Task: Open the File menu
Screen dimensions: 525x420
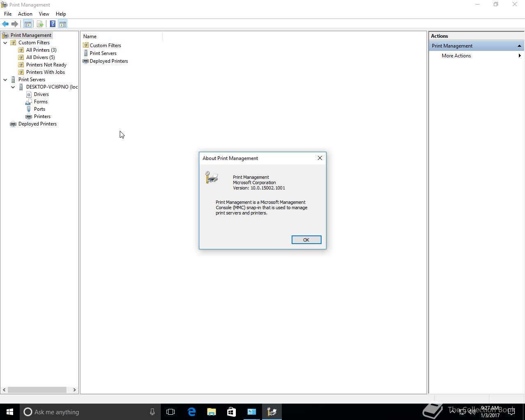Action: [8, 14]
